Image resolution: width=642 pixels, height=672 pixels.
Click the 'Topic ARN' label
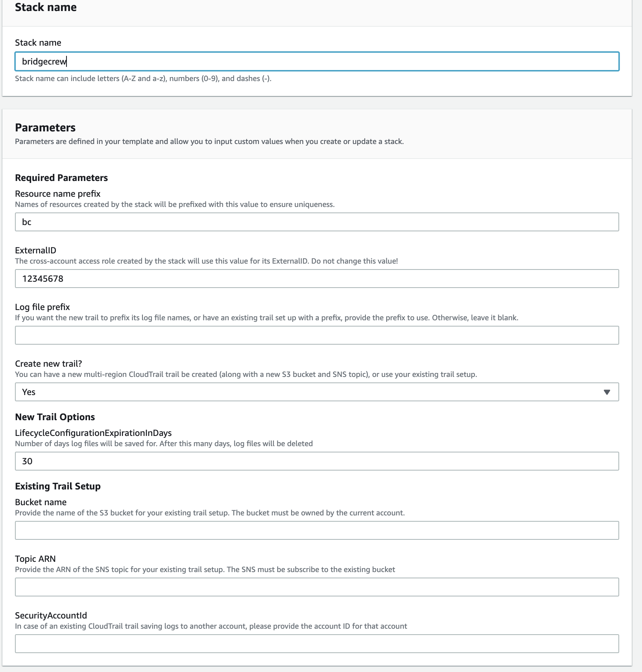click(x=35, y=559)
